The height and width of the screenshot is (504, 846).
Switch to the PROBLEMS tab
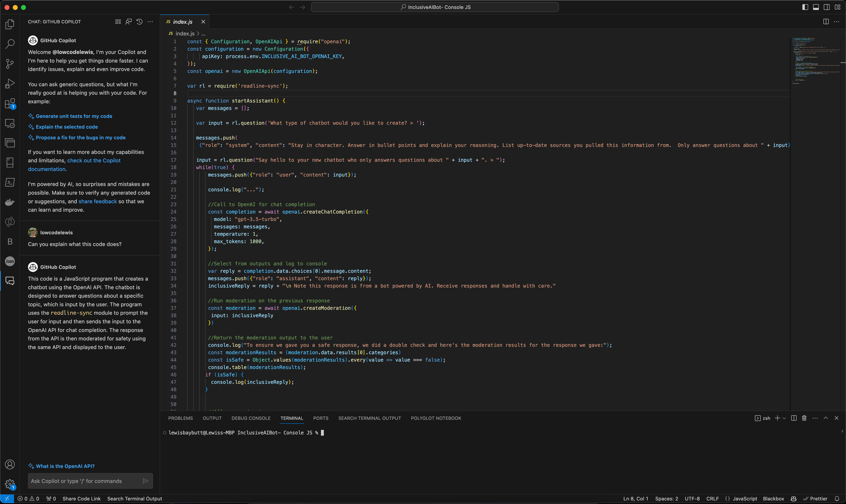click(x=181, y=418)
